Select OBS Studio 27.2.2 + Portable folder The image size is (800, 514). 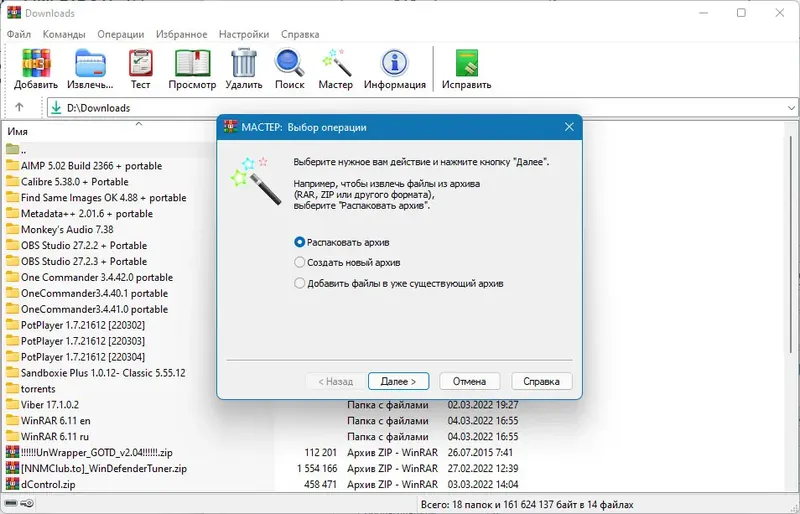coord(84,245)
